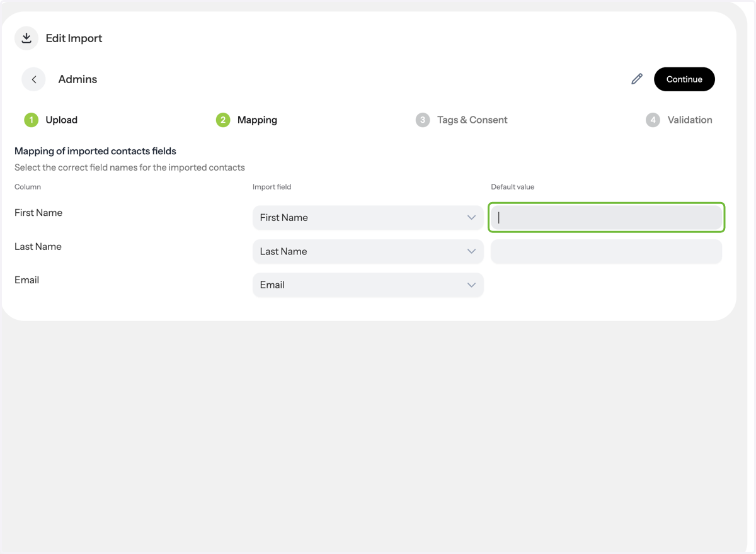
Task: Click the step 1 green circle icon
Action: tap(31, 120)
